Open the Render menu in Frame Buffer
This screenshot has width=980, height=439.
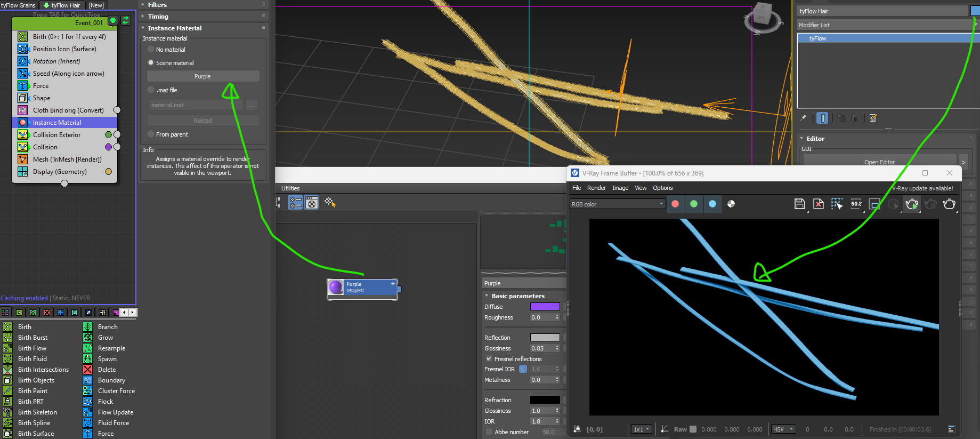[x=596, y=188]
